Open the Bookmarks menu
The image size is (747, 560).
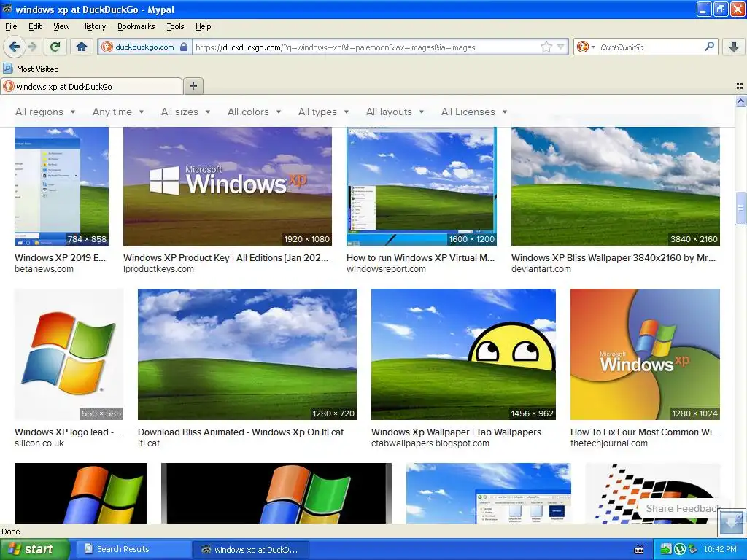click(136, 26)
